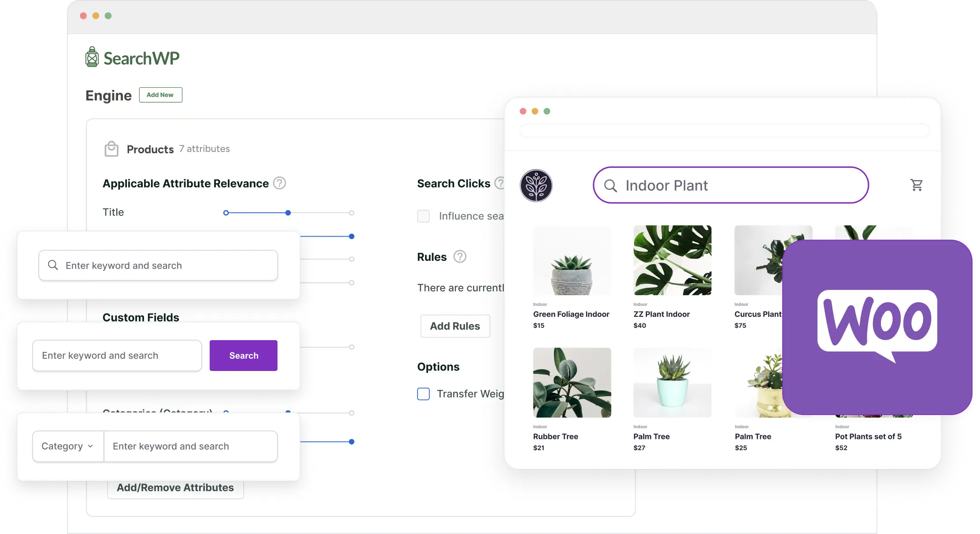Click magnifier icon in top keyword search box
The height and width of the screenshot is (534, 980).
pos(53,265)
